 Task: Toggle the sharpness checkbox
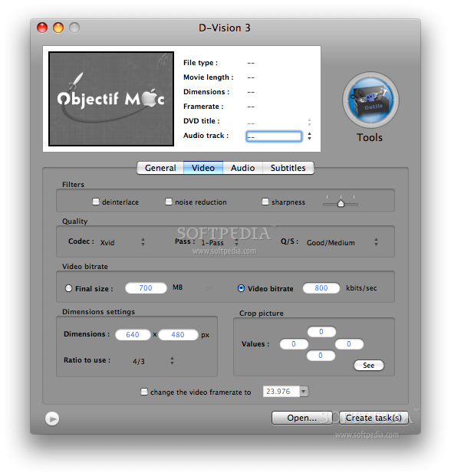click(x=265, y=202)
